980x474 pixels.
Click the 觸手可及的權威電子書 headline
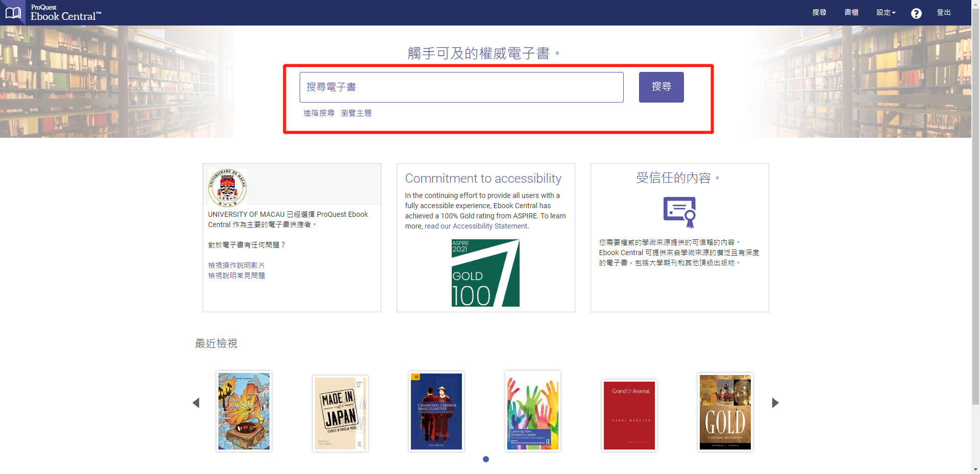click(x=483, y=53)
